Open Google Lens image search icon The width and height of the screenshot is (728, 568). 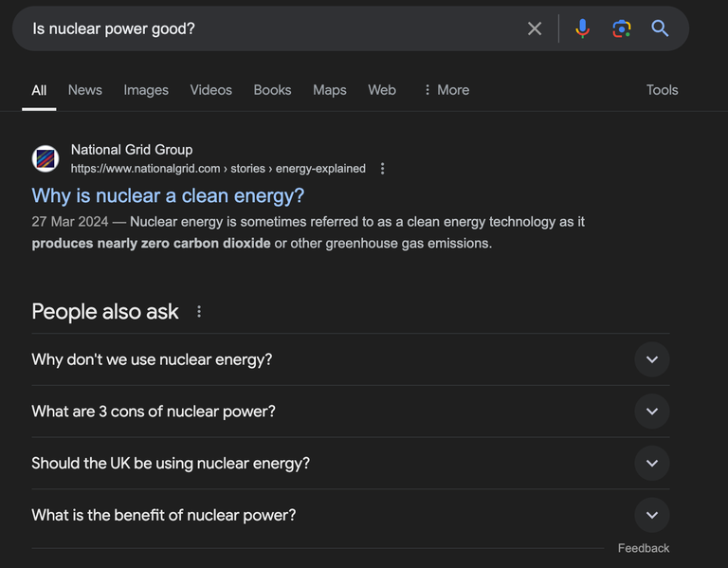coord(621,28)
